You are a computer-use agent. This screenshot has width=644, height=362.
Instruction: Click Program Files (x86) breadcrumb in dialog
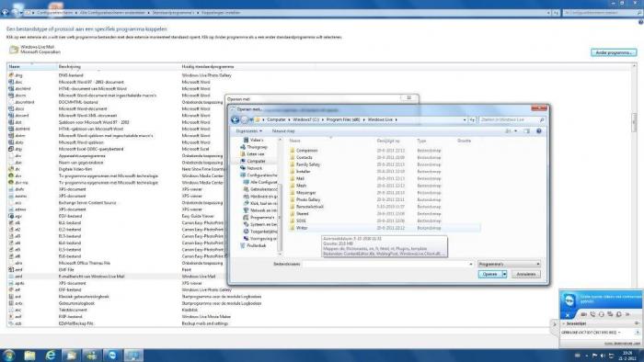coord(343,119)
